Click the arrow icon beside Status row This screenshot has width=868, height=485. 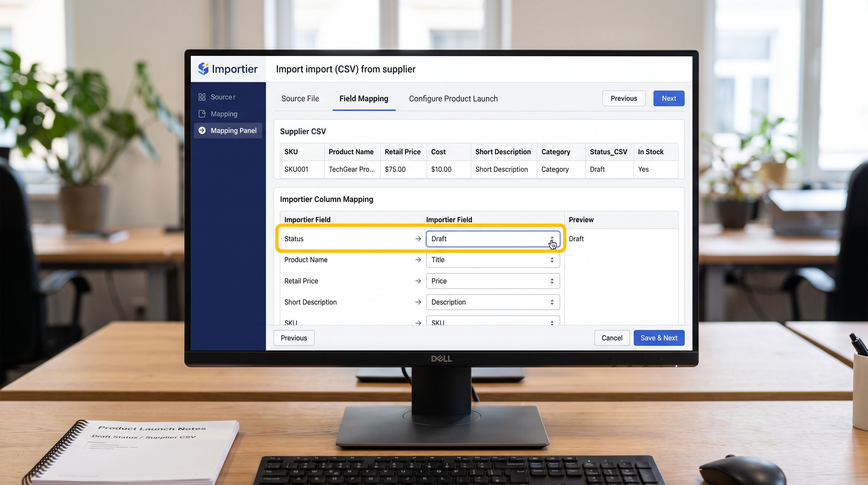coord(418,239)
